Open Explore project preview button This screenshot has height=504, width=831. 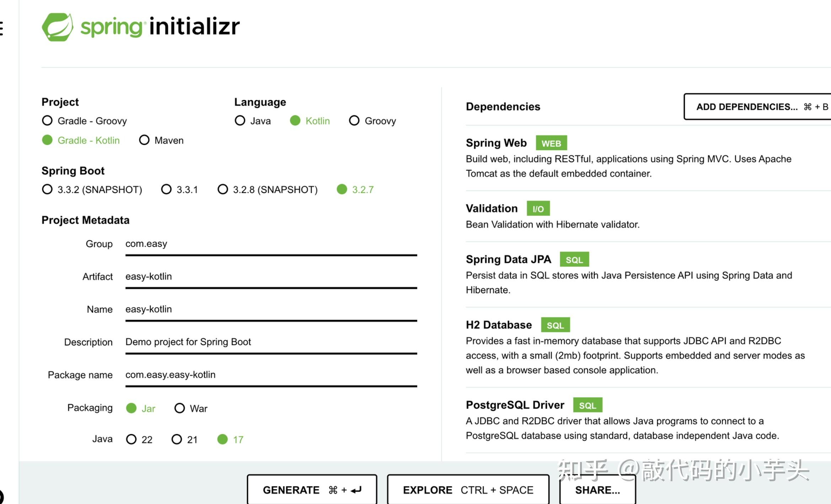[468, 490]
